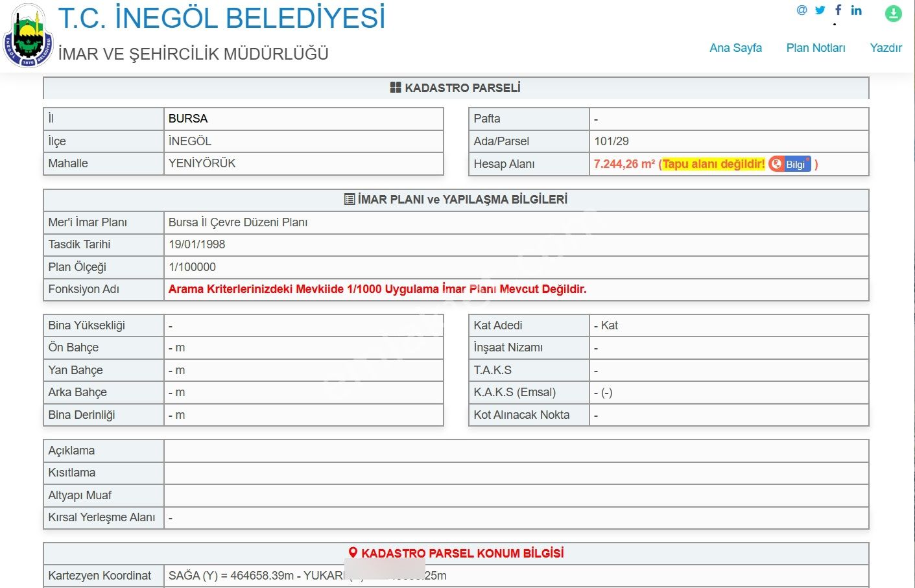Click the highlighted "Tapu alanı değildir!" text
Viewport: 915px width, 588px height.
click(713, 164)
